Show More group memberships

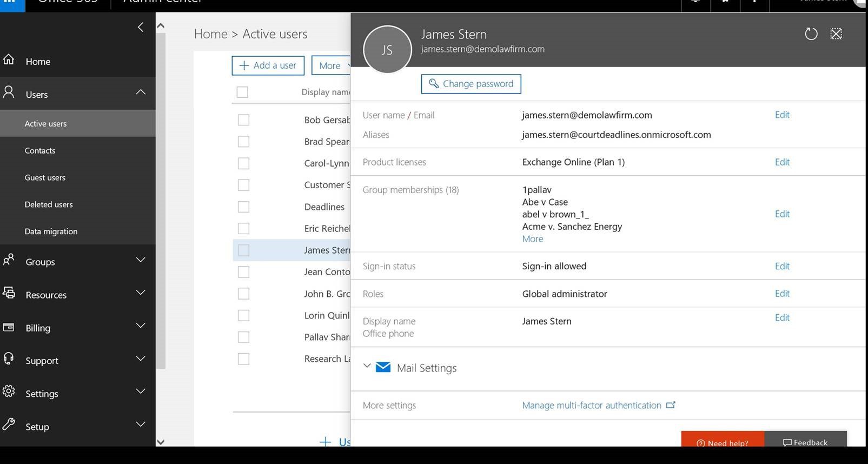coord(533,238)
